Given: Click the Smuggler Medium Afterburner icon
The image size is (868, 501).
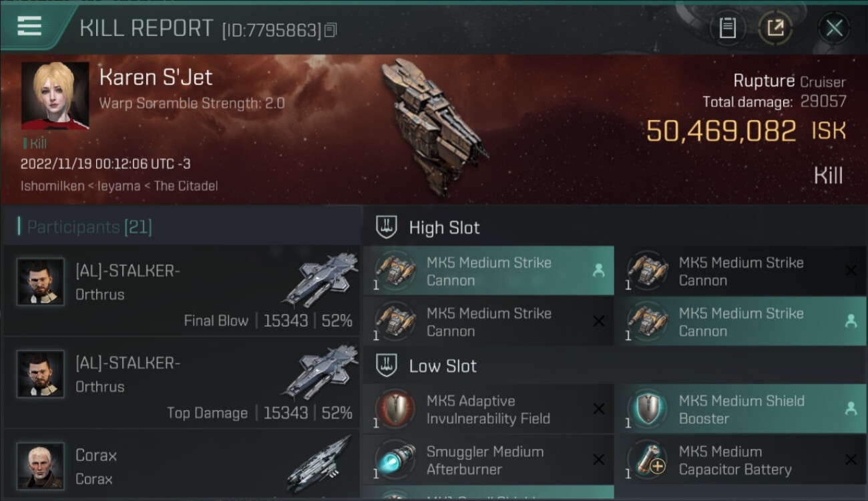Looking at the screenshot, I should pyautogui.click(x=395, y=460).
